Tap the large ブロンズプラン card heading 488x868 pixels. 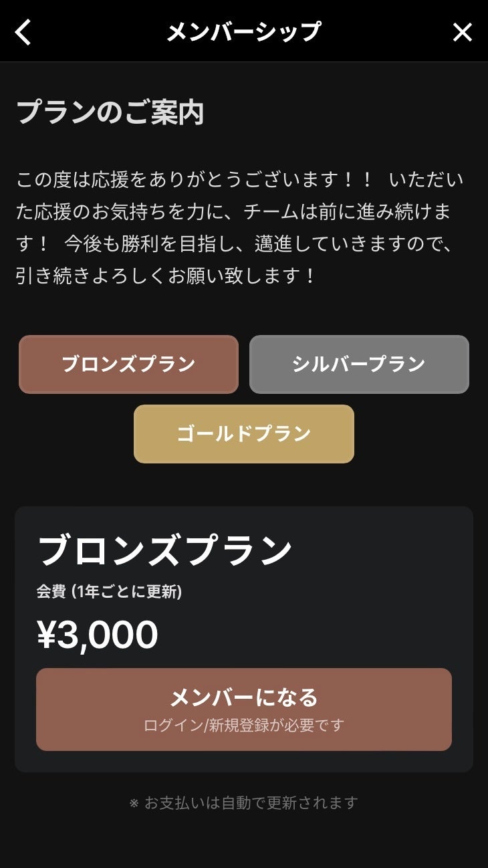point(164,551)
